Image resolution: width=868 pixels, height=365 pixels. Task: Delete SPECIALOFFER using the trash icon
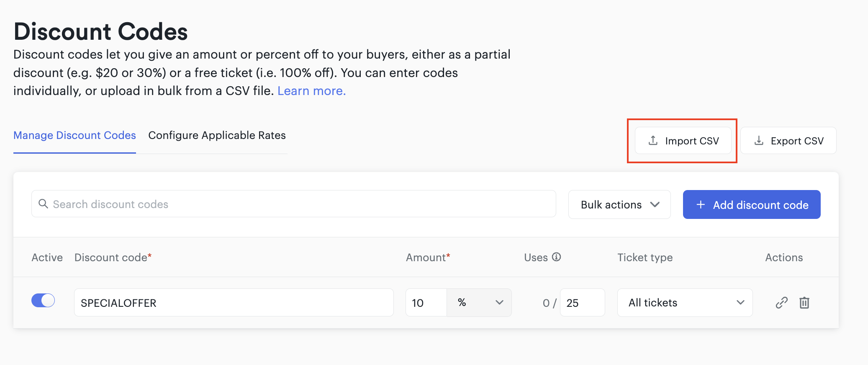[804, 303]
